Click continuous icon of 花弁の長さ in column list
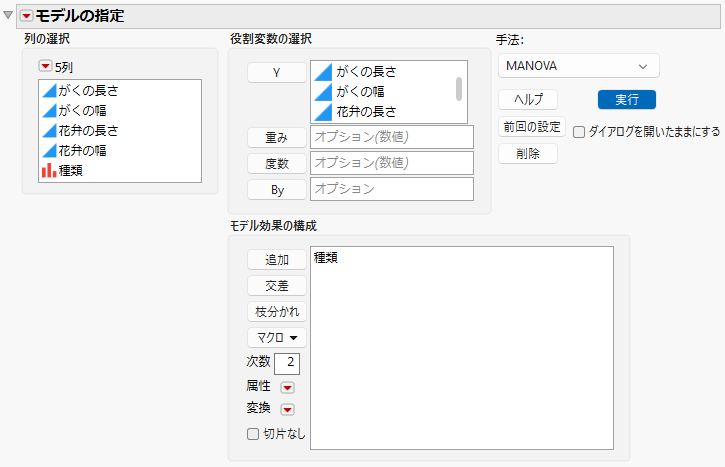This screenshot has width=725, height=467. (49, 130)
